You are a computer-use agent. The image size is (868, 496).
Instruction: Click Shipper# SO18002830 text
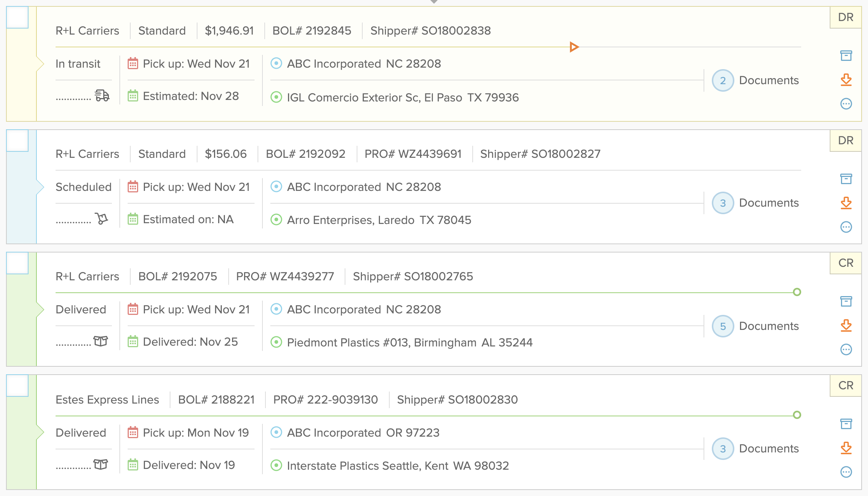457,400
